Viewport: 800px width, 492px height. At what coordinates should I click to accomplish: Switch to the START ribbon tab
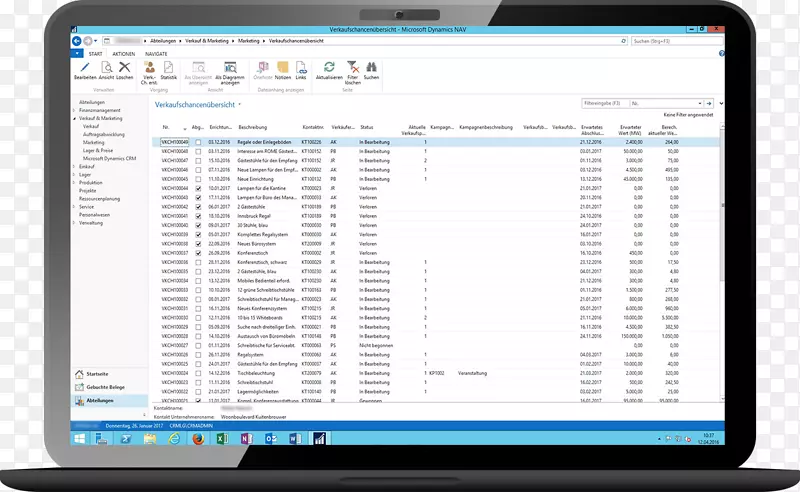click(95, 54)
